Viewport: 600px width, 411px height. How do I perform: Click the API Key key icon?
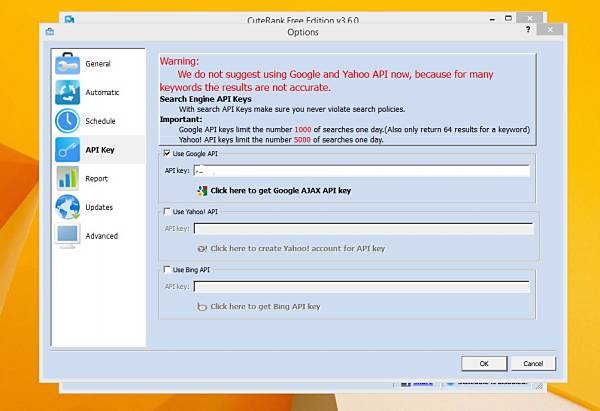coord(67,150)
